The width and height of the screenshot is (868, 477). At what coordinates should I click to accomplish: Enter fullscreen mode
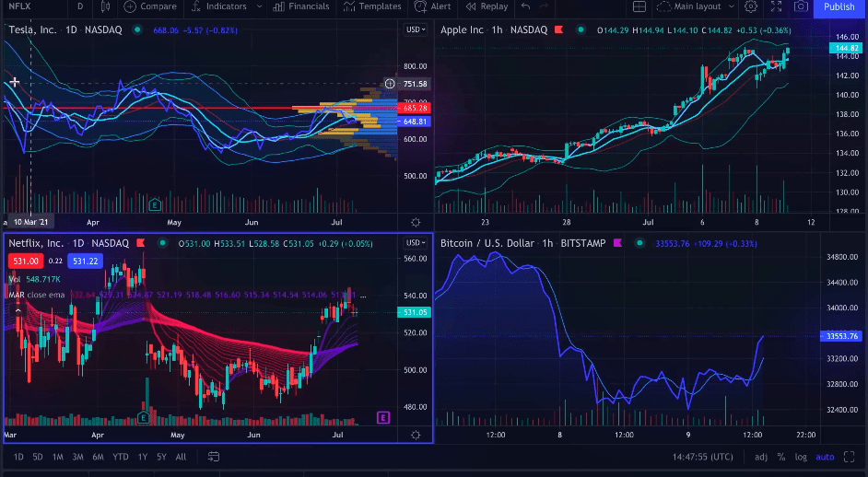click(776, 6)
